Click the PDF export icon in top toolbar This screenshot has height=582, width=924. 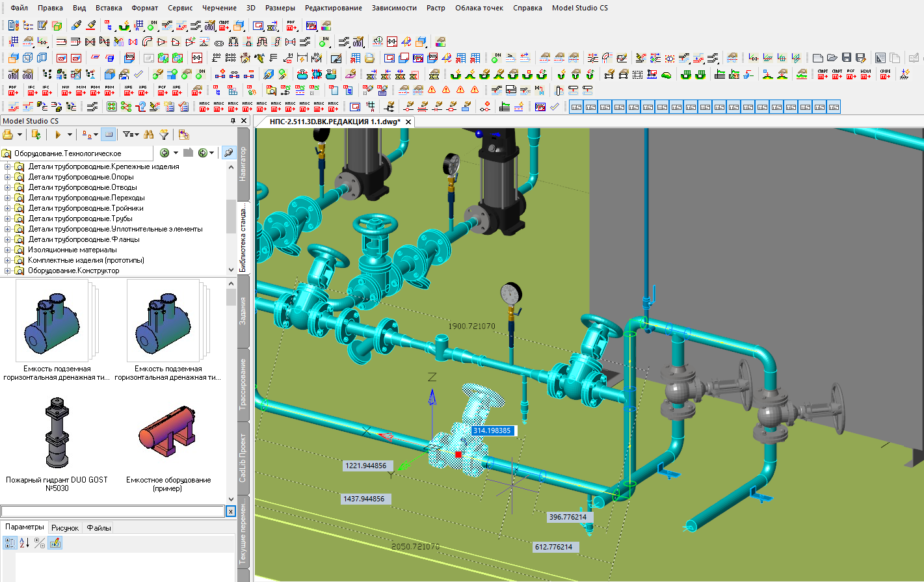(x=291, y=26)
